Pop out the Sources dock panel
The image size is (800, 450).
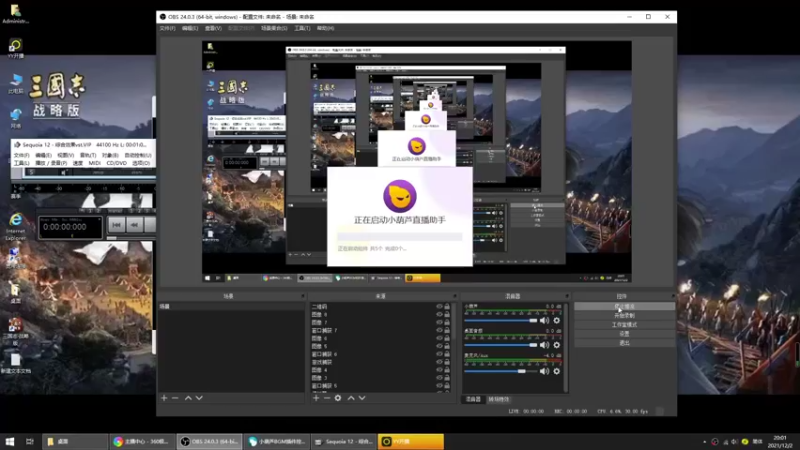point(454,296)
